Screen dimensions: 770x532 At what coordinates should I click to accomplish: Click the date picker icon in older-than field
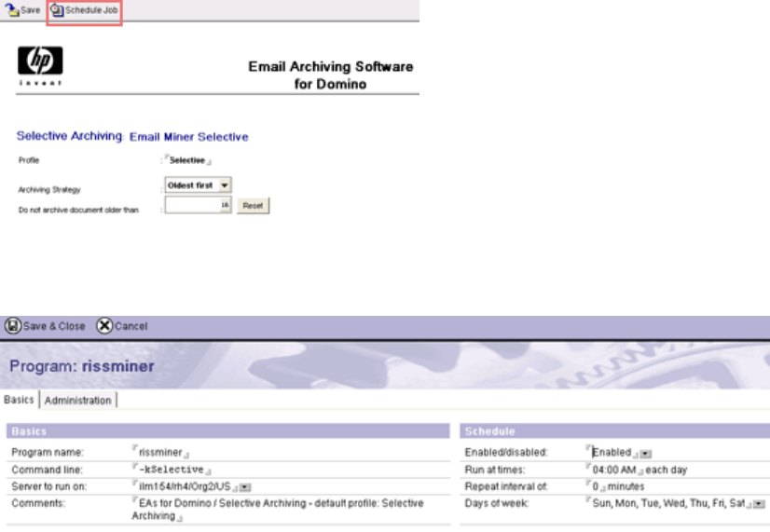point(225,205)
